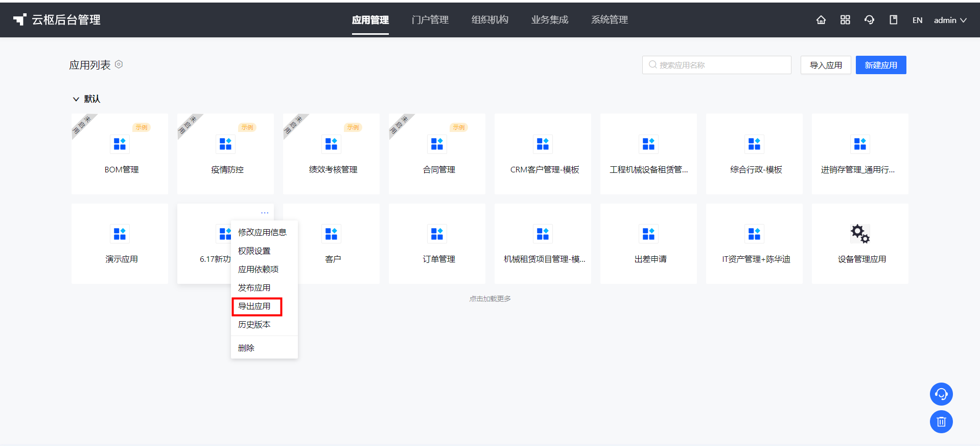980x446 pixels.
Task: Open the 演示应用 app icon
Action: click(120, 234)
